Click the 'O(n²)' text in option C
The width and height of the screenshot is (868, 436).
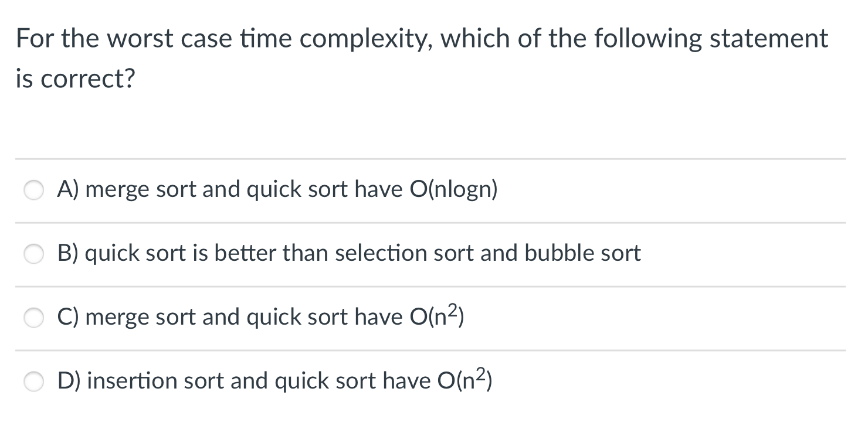pos(435,317)
